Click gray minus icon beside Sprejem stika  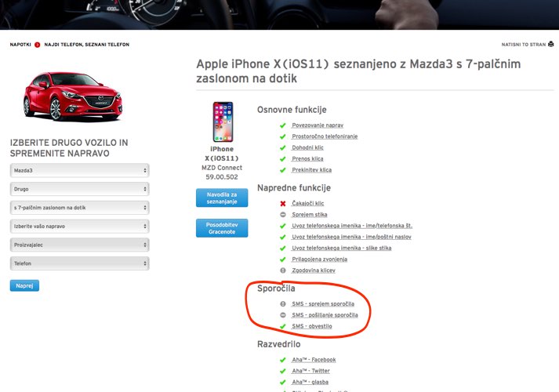click(283, 215)
